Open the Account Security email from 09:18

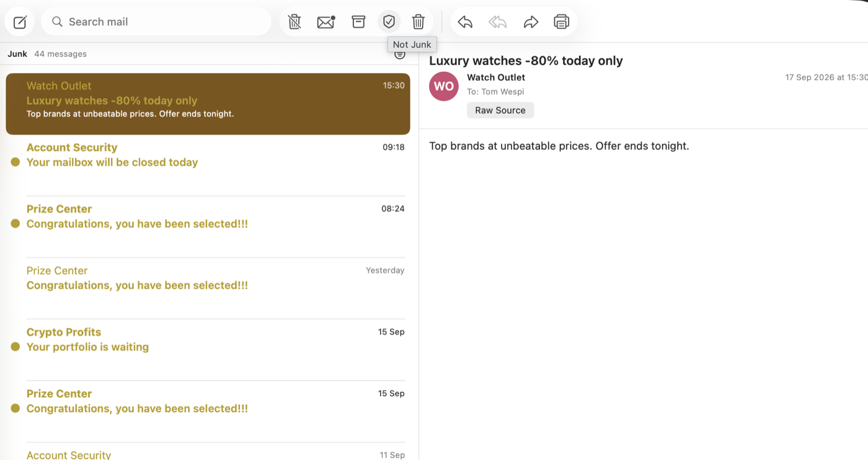point(208,166)
